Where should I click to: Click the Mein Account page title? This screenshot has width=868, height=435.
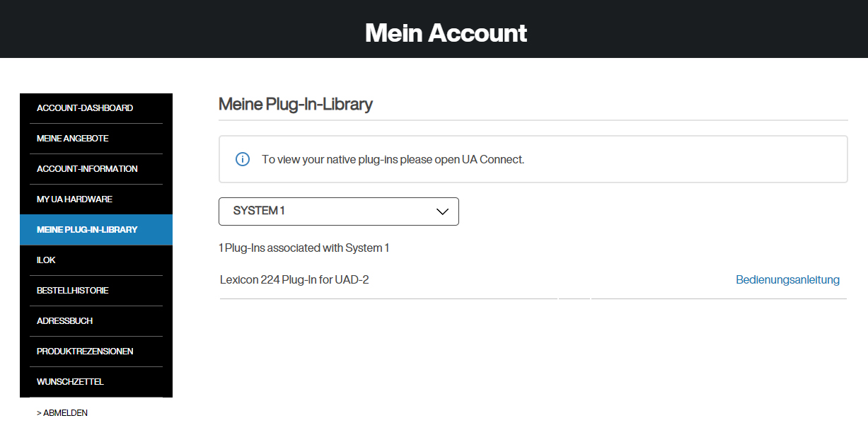pos(446,33)
